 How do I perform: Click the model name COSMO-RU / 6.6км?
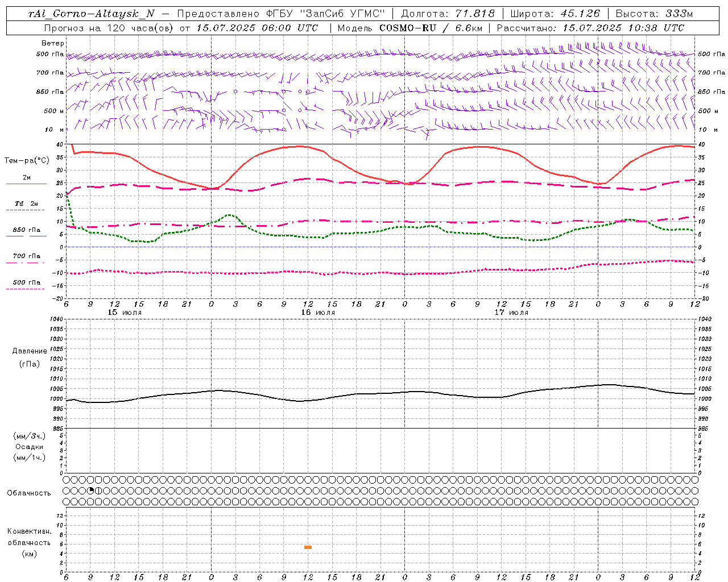point(431,28)
